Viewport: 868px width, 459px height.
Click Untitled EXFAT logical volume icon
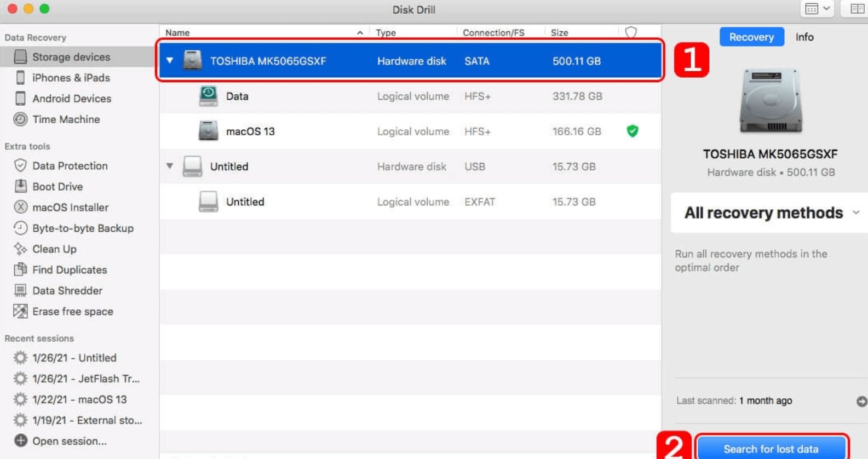(x=208, y=202)
